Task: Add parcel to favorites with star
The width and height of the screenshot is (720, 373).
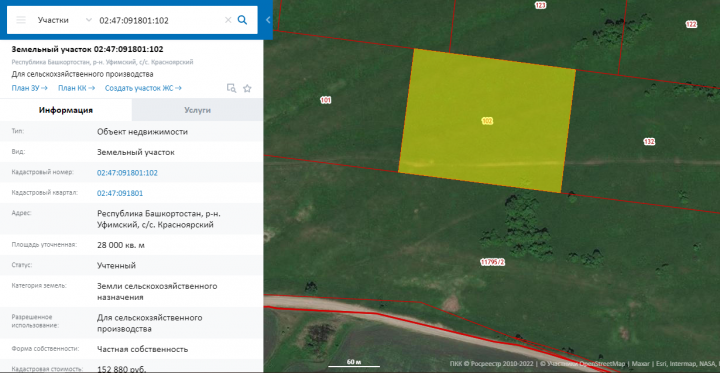Action: click(247, 88)
